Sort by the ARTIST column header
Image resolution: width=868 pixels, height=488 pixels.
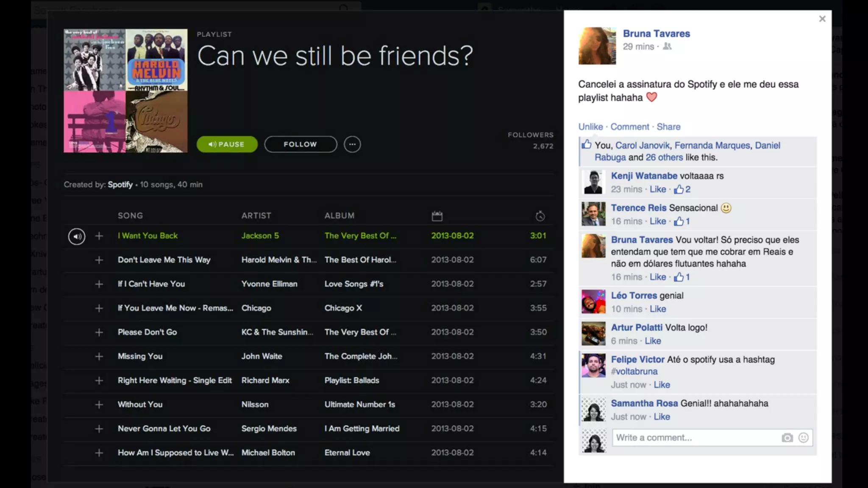[x=256, y=216]
